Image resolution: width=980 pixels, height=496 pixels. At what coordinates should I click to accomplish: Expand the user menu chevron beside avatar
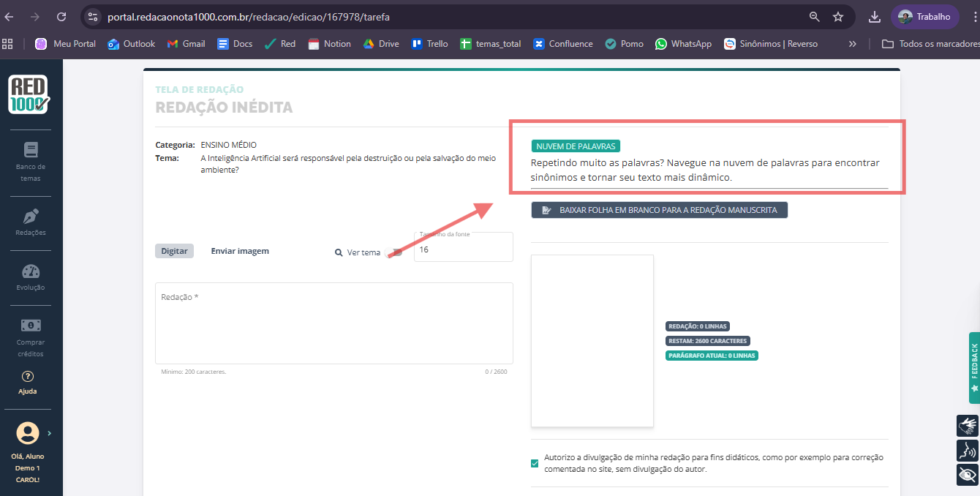[49, 433]
